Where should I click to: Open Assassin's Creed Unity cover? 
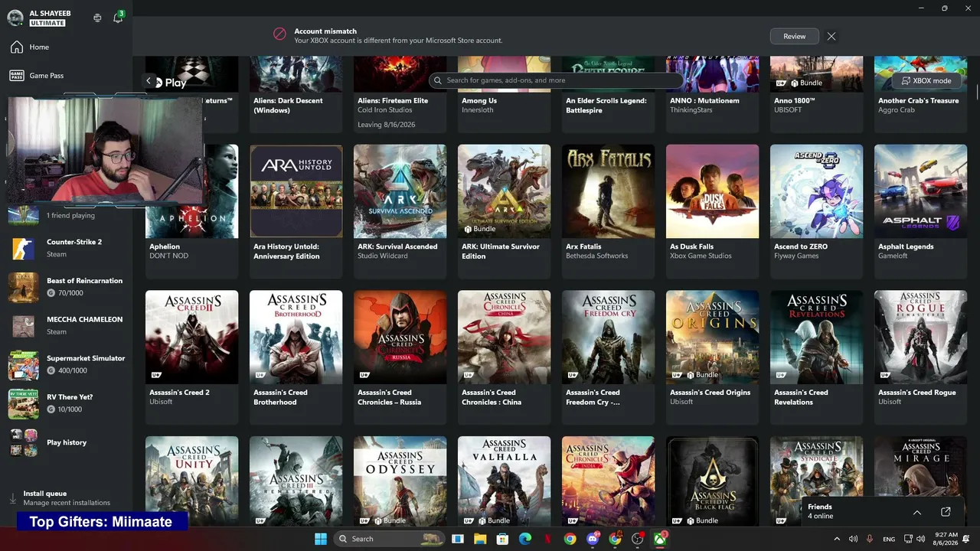tap(191, 481)
